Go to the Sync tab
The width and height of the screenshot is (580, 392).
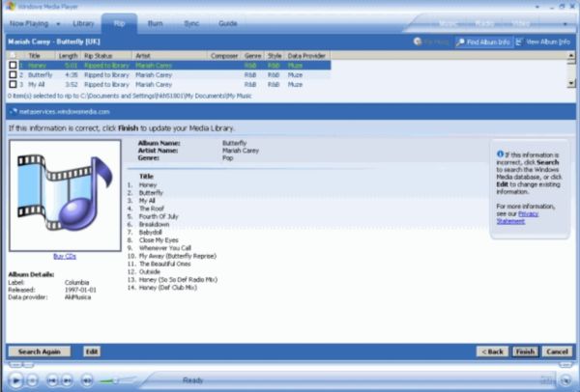(x=191, y=23)
